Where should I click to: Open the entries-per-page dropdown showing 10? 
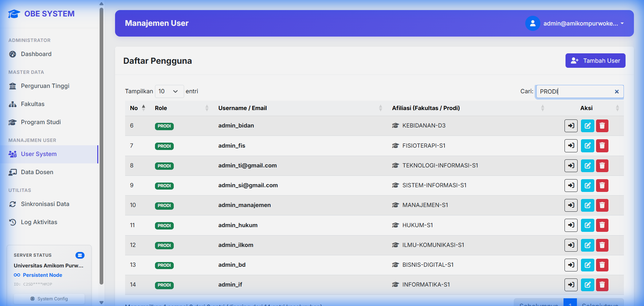click(169, 91)
